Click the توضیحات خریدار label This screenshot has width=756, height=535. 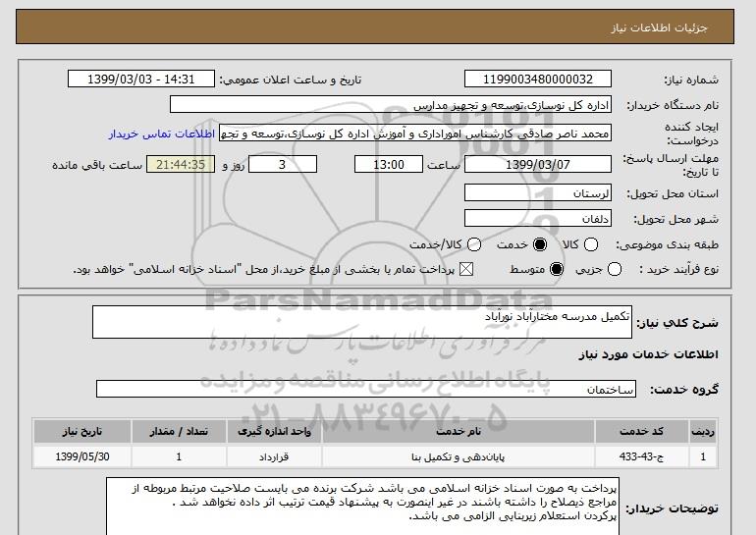pos(673,508)
